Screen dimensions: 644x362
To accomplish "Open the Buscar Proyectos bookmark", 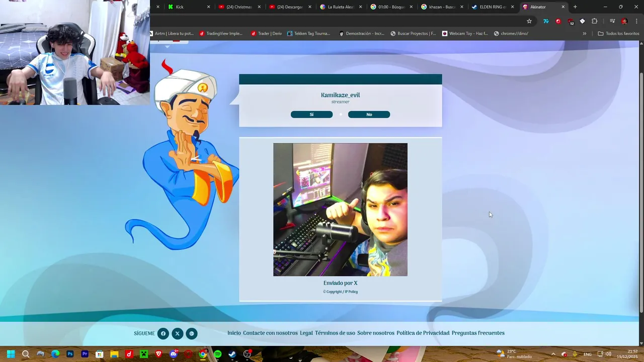I will [413, 34].
